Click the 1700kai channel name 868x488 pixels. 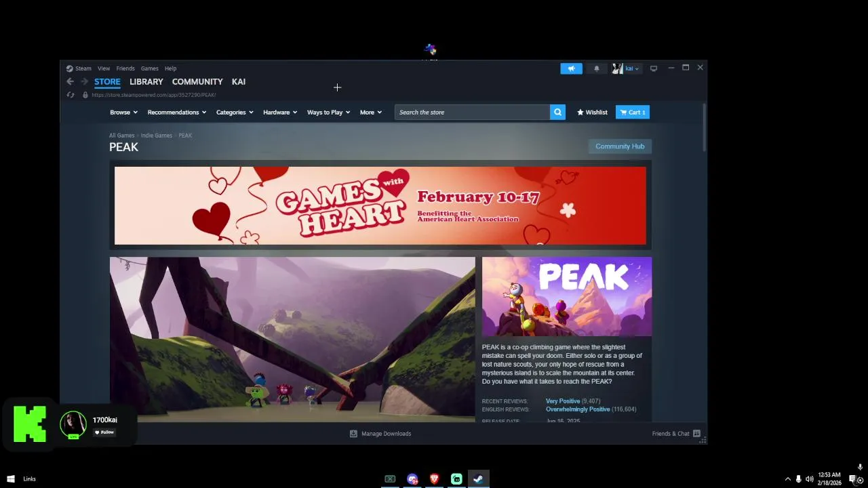[x=105, y=420]
